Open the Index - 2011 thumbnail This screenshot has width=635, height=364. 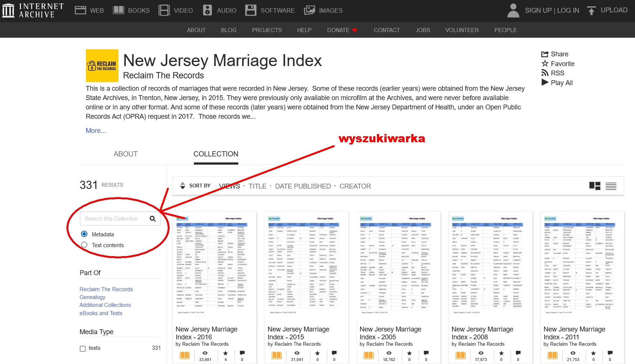(582, 266)
